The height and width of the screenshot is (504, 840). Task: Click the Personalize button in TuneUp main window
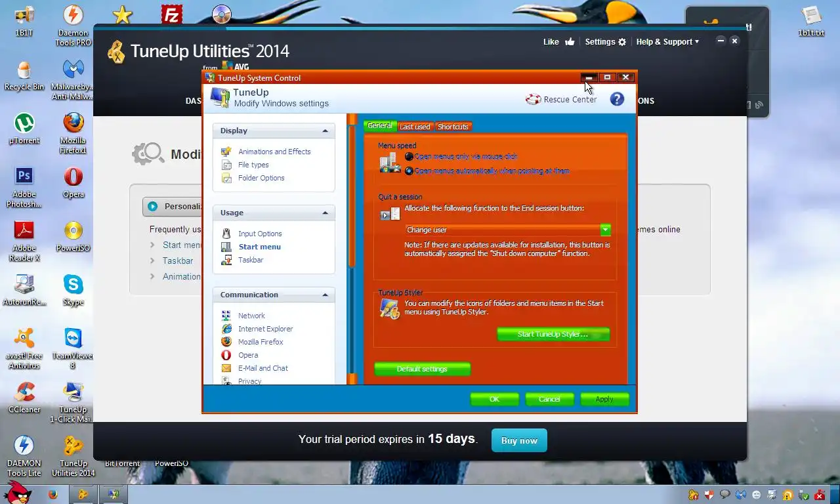click(x=172, y=206)
